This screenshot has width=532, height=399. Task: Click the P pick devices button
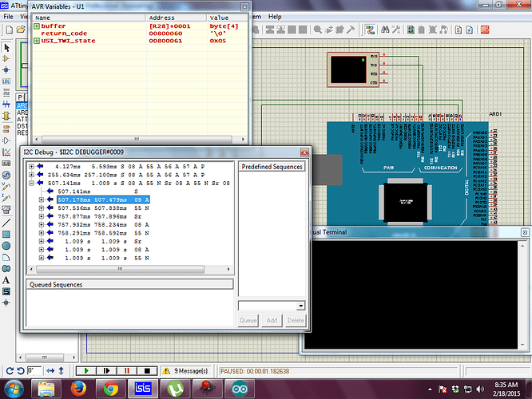[x=20, y=97]
